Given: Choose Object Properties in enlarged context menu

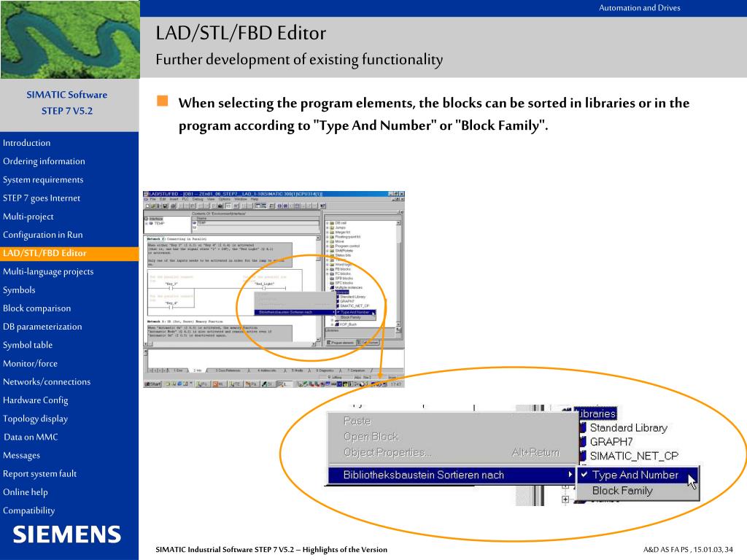Looking at the screenshot, I should click(x=387, y=452).
